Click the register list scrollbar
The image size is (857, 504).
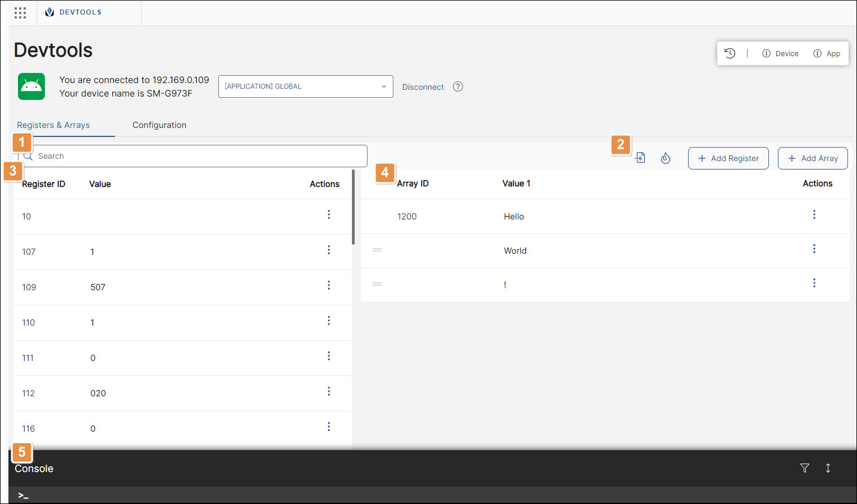(x=353, y=208)
